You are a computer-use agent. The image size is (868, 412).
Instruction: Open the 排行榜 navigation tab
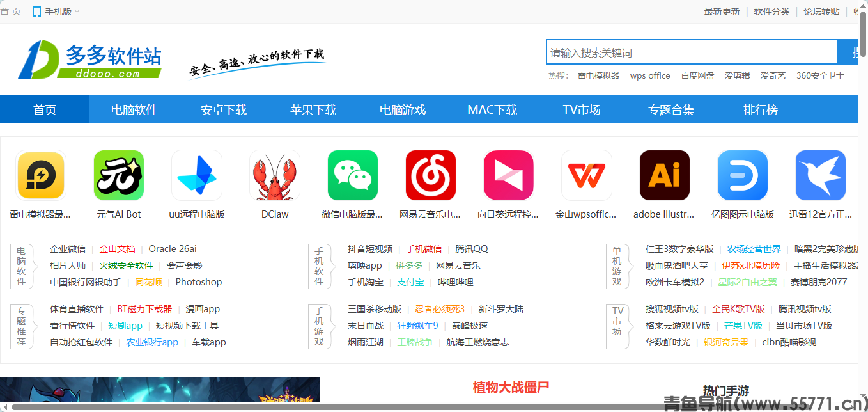pos(761,109)
